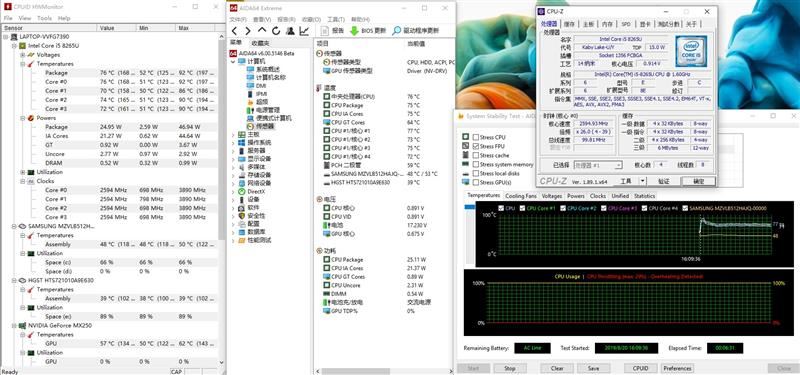
Task: Select the AIDA64 sensor tree item icon
Action: [x=250, y=126]
